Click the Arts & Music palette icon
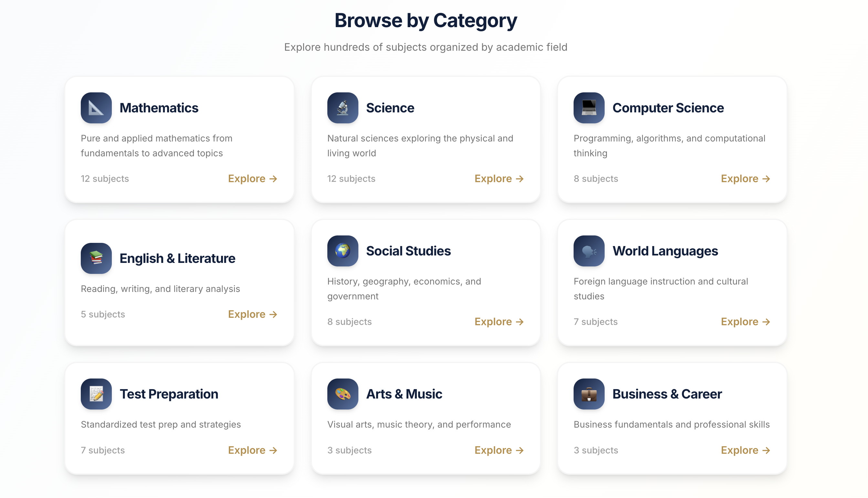Viewport: 868px width, 498px height. (x=343, y=394)
